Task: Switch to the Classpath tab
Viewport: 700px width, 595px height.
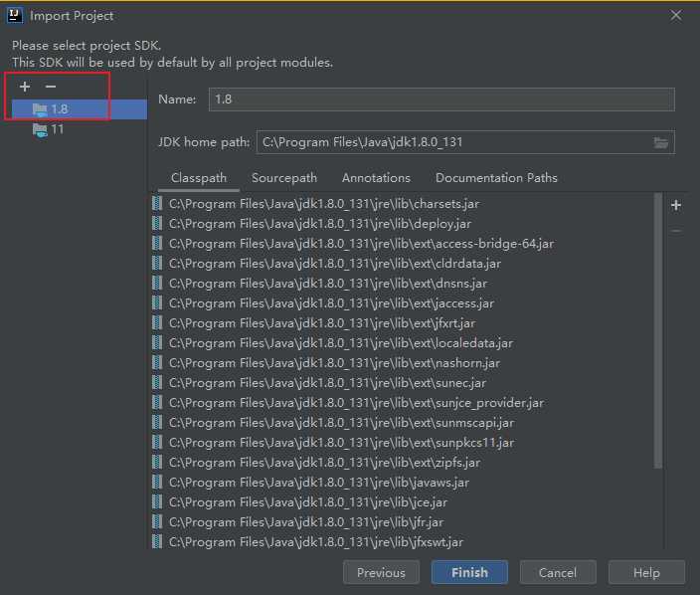Action: (199, 178)
